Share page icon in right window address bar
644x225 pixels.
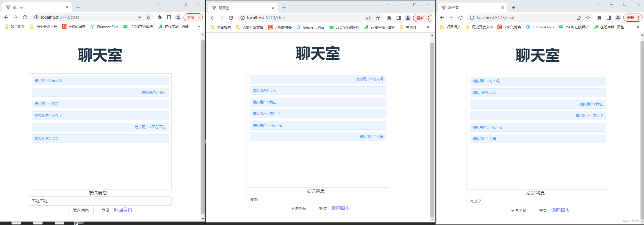click(579, 18)
